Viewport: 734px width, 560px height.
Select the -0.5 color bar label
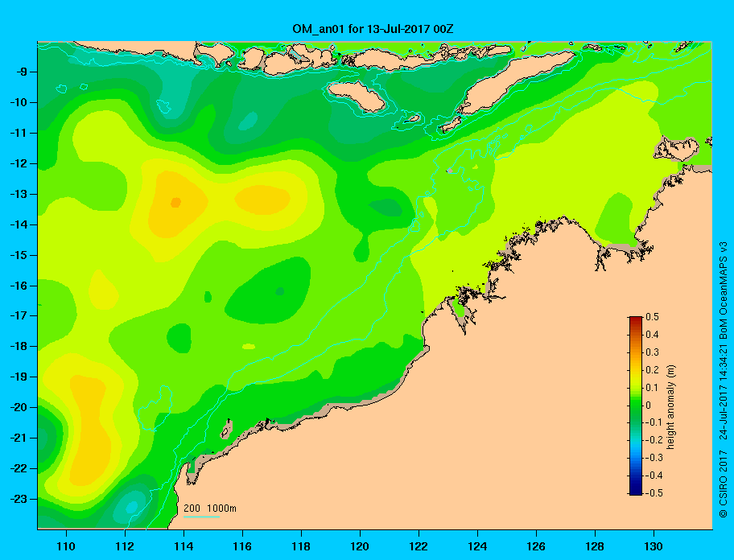(654, 493)
